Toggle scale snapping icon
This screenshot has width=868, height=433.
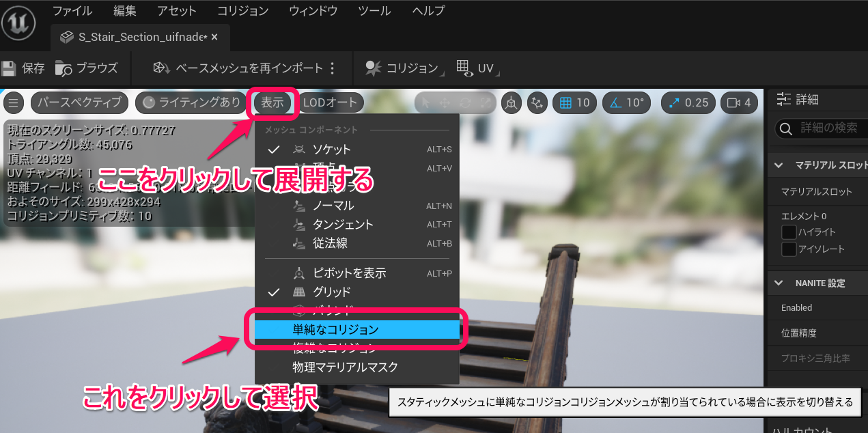pyautogui.click(x=674, y=103)
